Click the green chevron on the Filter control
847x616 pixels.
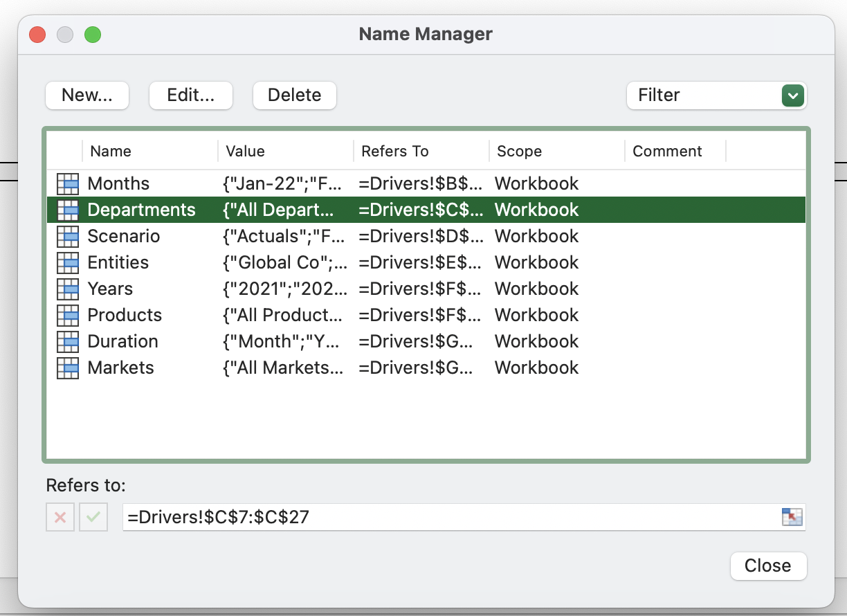792,96
